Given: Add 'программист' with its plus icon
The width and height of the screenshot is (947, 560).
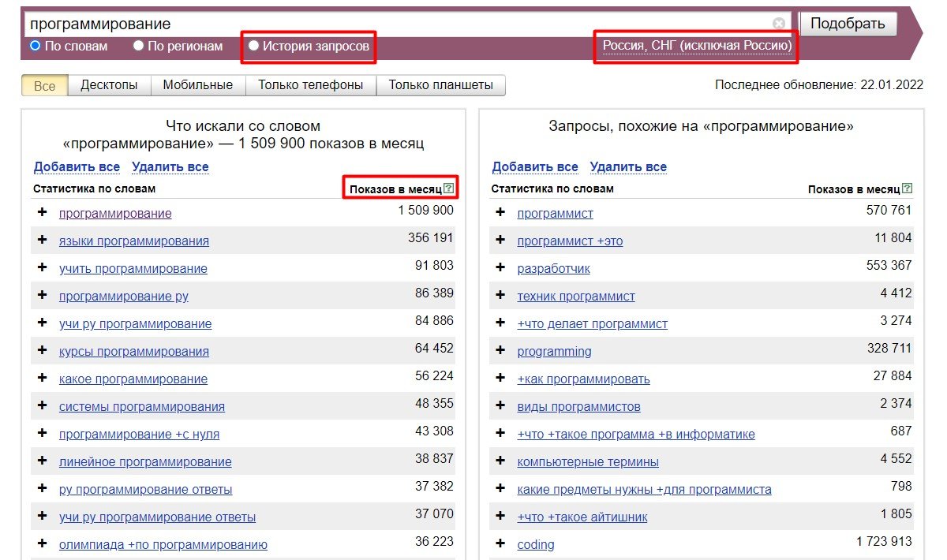Looking at the screenshot, I should pos(500,212).
